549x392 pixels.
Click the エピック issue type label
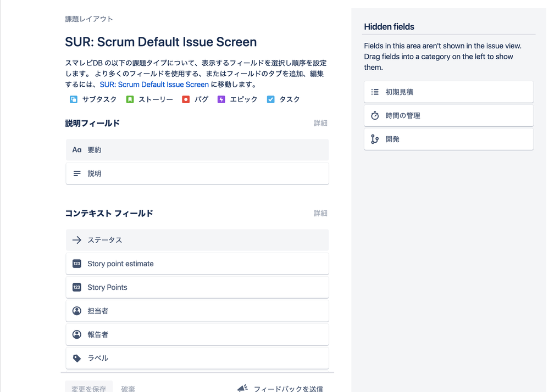[x=243, y=99]
